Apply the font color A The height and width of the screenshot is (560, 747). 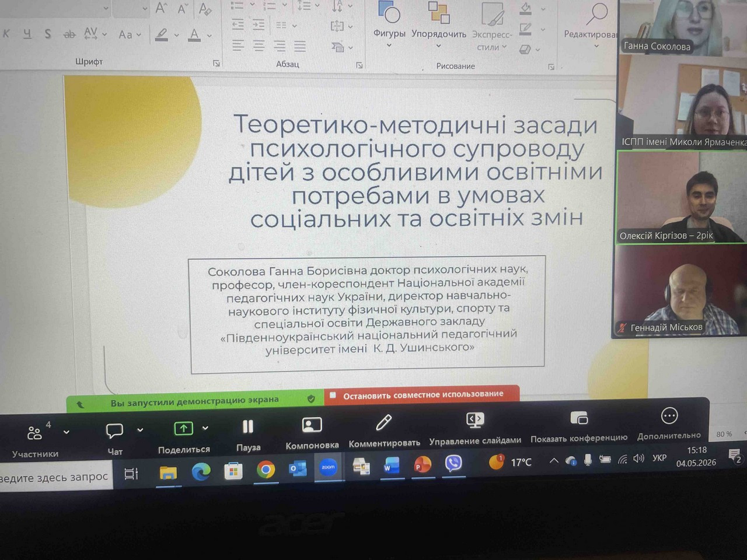coord(194,35)
